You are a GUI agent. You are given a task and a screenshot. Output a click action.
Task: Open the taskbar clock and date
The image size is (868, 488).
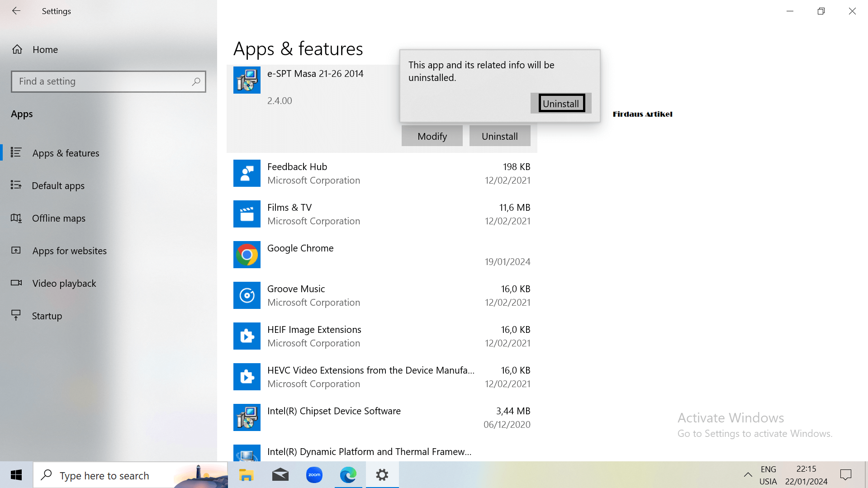806,475
